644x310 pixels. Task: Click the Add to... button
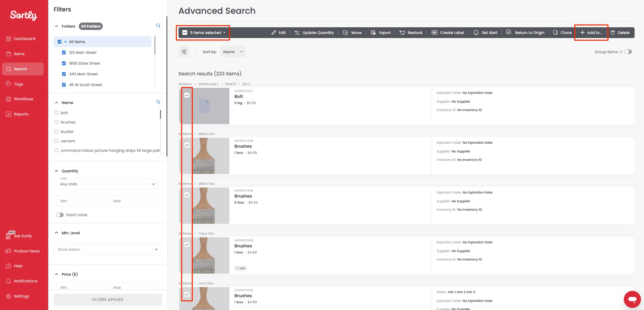tap(591, 33)
